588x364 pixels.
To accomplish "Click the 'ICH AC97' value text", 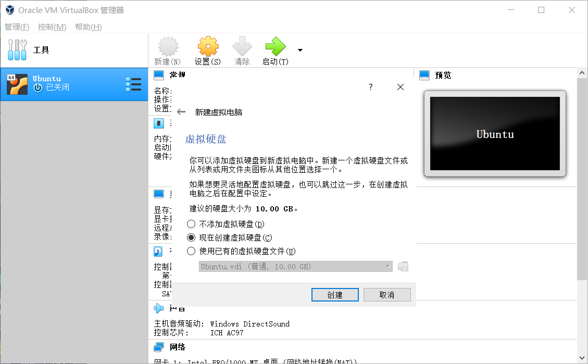I will [x=227, y=333].
